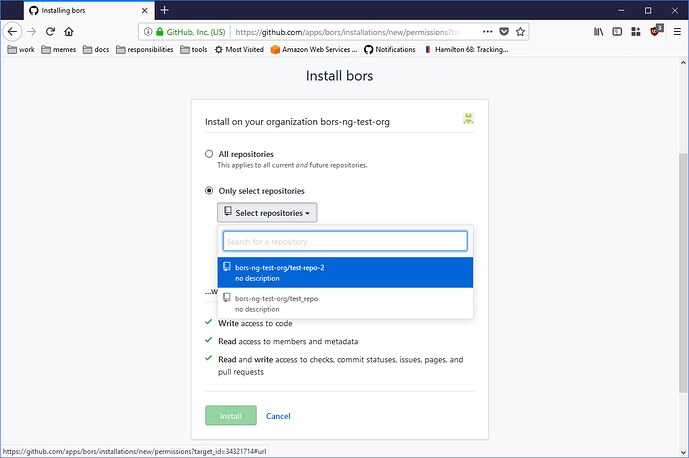Click the Write access to code text

click(x=255, y=324)
